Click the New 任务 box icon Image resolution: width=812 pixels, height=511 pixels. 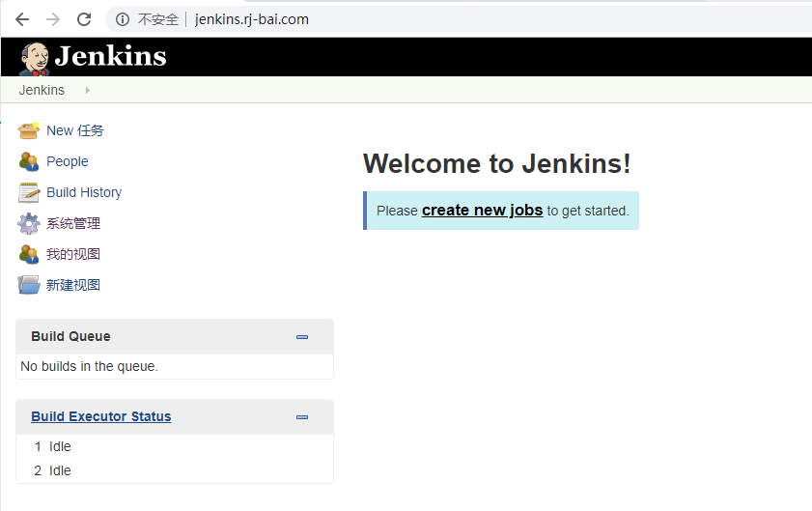(x=28, y=130)
